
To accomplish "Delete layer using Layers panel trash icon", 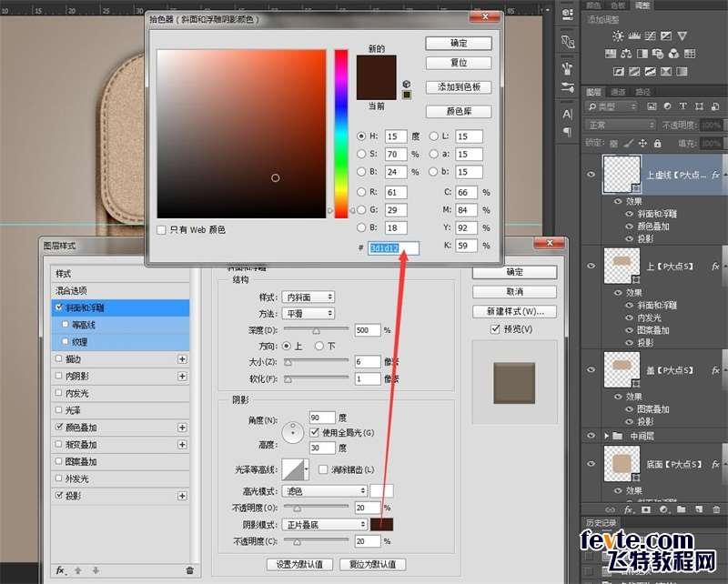I will (716, 509).
